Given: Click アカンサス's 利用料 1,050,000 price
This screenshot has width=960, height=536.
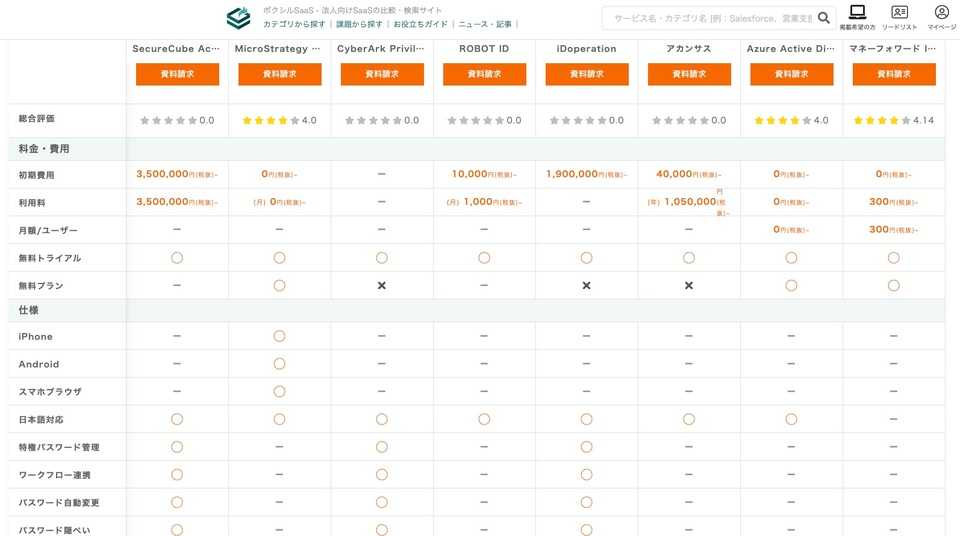Looking at the screenshot, I should pyautogui.click(x=688, y=202).
